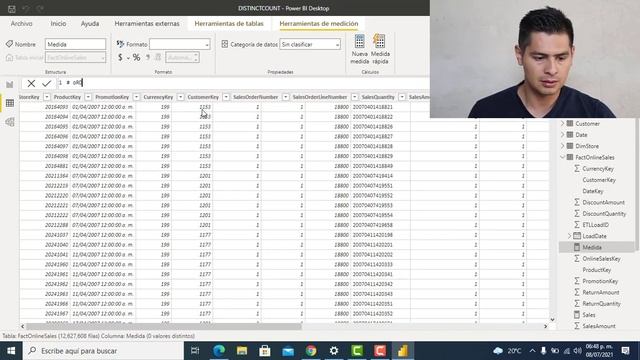The image size is (640, 360).
Task: Apply percentage format icon
Action: 136,58
